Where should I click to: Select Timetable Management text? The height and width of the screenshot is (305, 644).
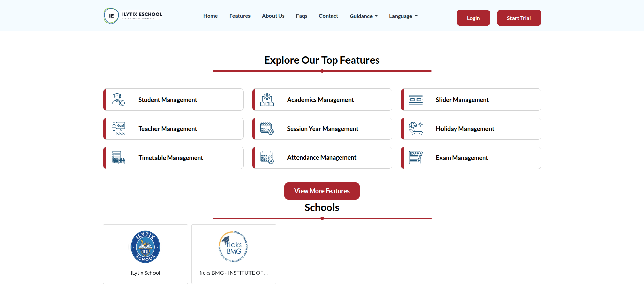[171, 158]
